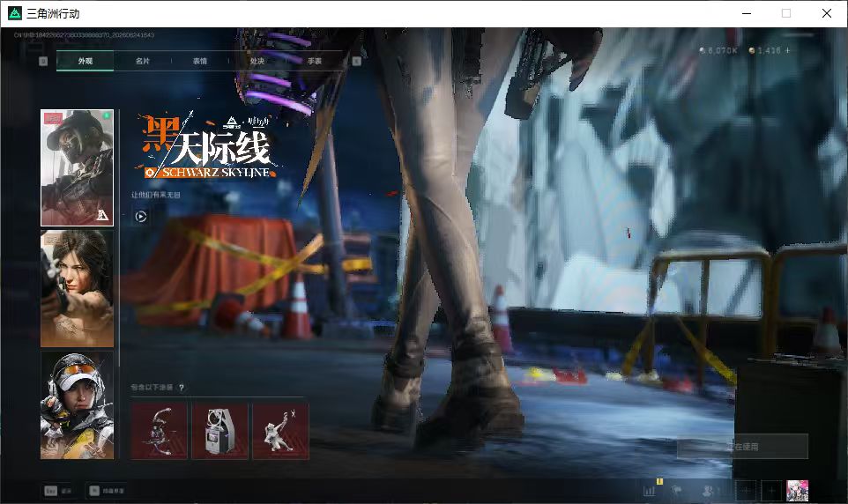Image resolution: width=848 pixels, height=504 pixels.
Task: Click the first empty plus squad slot
Action: [746, 491]
